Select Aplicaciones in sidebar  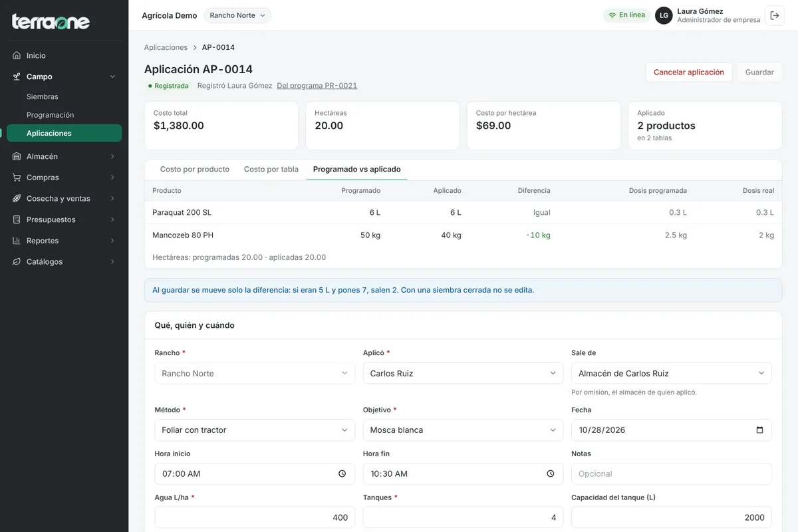64,133
